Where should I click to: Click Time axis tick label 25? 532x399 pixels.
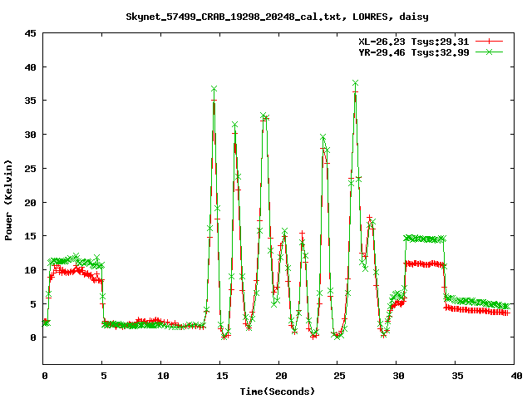340,376
